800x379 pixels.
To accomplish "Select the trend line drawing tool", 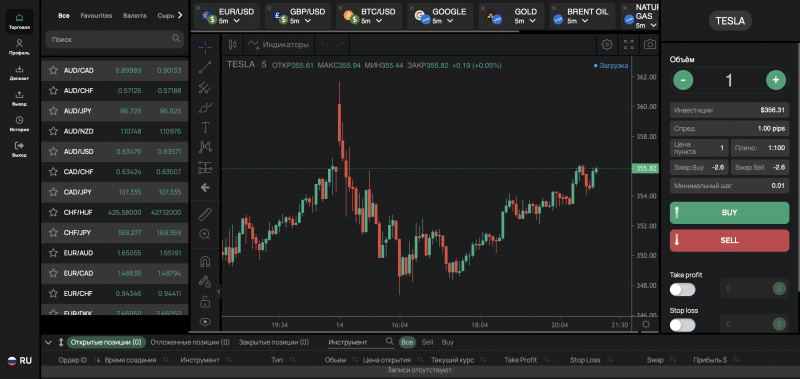I will pyautogui.click(x=205, y=67).
